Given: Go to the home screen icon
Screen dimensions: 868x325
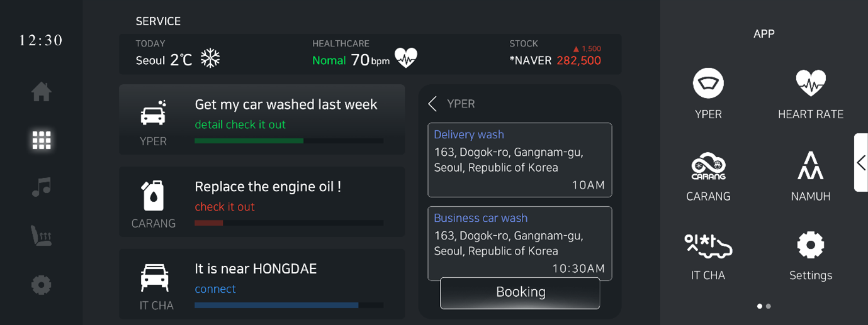Looking at the screenshot, I should 42,92.
